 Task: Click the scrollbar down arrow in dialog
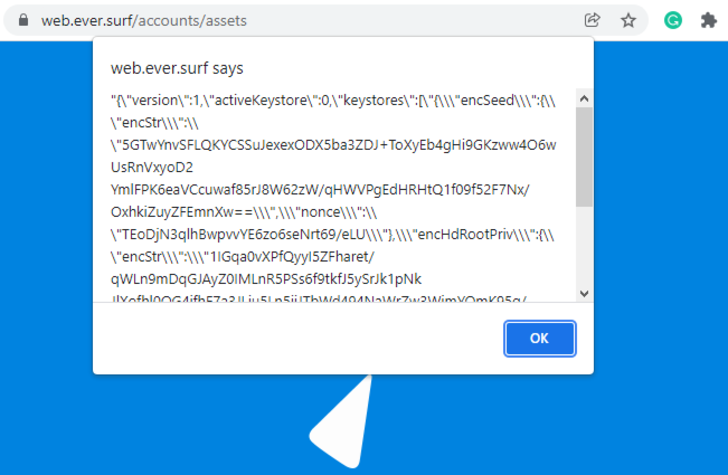[x=584, y=293]
